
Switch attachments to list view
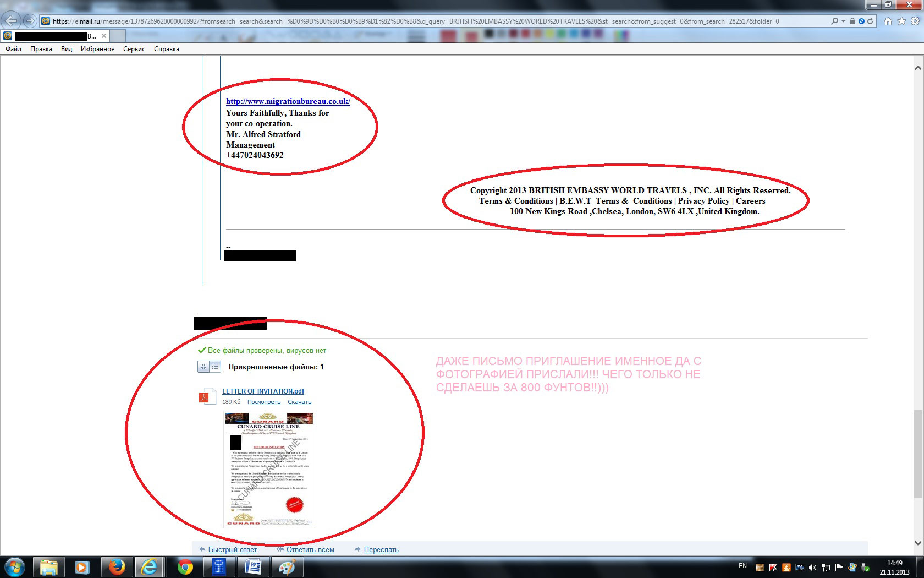(215, 367)
